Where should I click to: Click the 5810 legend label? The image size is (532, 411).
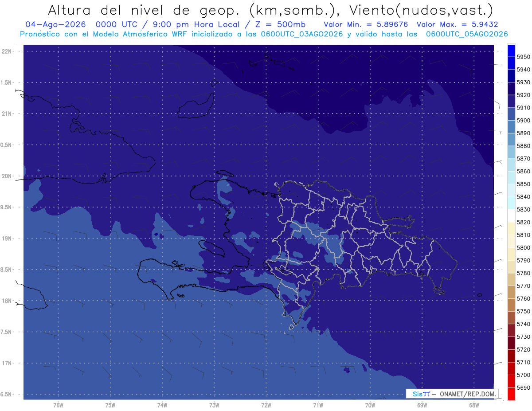[x=523, y=235]
